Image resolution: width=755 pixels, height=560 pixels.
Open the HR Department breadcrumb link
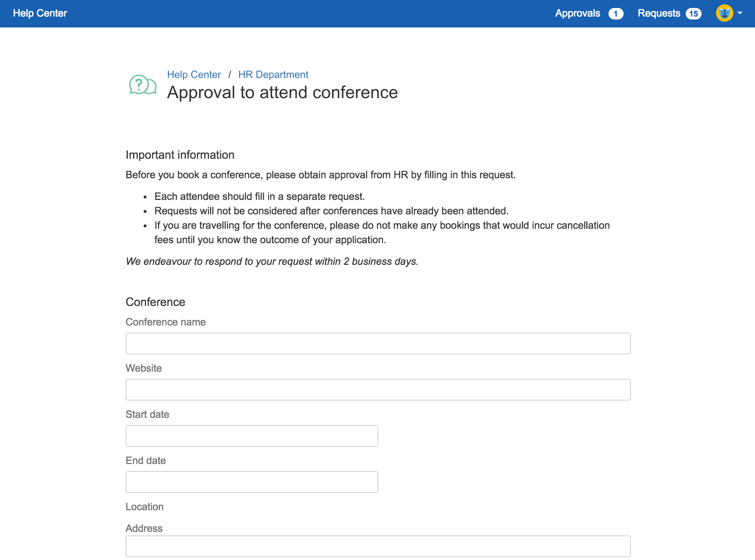pyautogui.click(x=273, y=75)
